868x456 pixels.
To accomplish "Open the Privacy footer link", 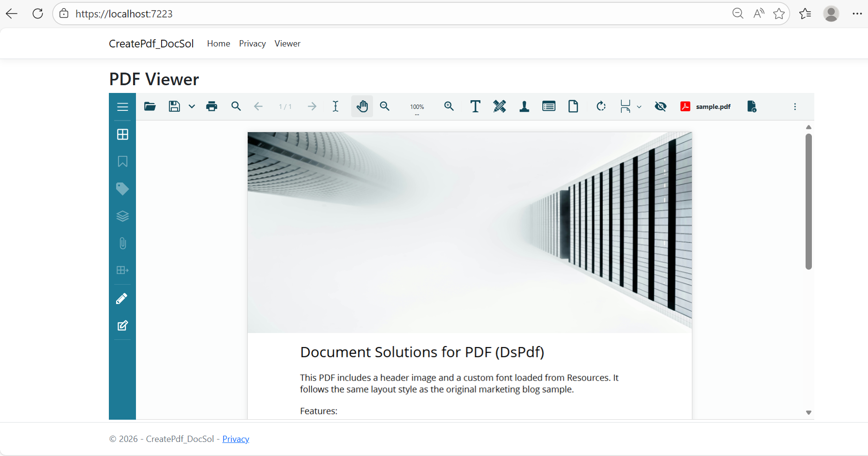I will 236,439.
